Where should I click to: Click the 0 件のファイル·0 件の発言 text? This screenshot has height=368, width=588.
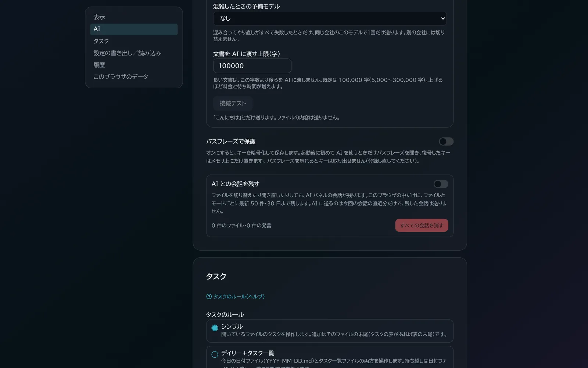coord(241,226)
